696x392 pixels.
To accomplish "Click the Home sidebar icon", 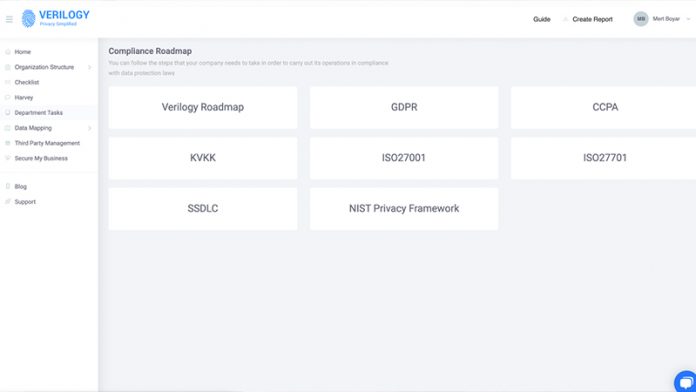I will [x=8, y=52].
